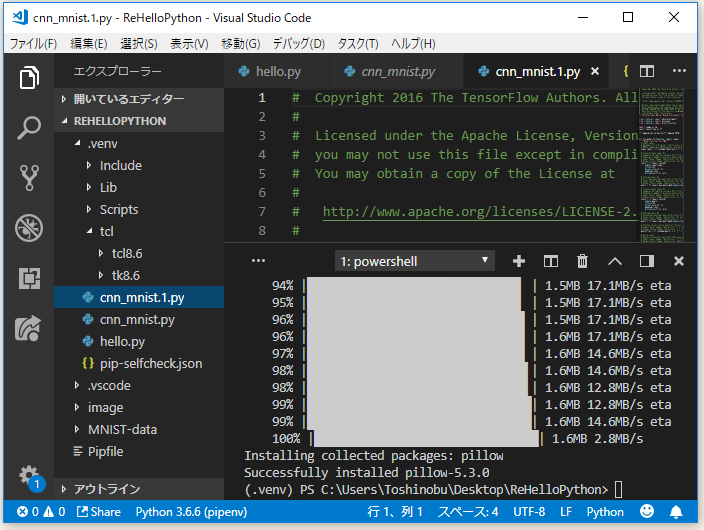Viewport: 704px width, 530px height.
Task: Open the terminal selector 1: powershell dropdown
Action: point(414,261)
